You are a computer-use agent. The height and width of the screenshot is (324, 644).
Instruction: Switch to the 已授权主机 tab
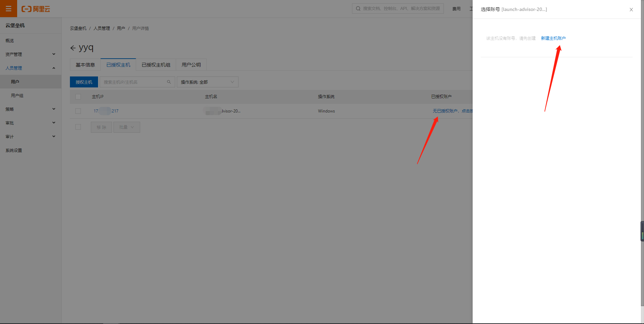118,65
